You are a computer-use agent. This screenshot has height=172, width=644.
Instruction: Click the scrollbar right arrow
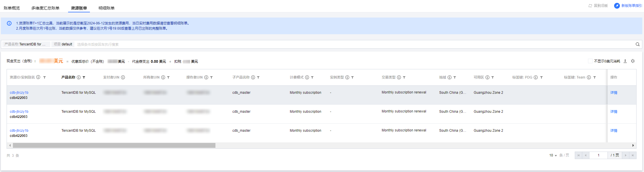[633, 146]
